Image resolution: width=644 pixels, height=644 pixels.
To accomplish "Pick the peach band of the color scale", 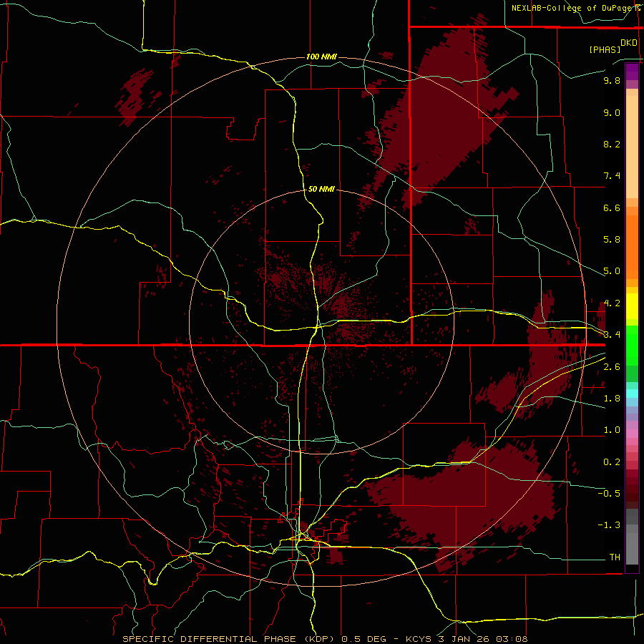I will pos(632,147).
